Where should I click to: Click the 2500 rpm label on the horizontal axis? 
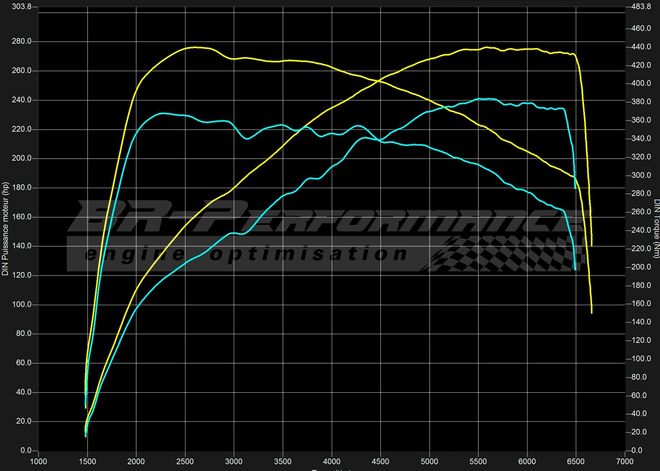pos(186,462)
